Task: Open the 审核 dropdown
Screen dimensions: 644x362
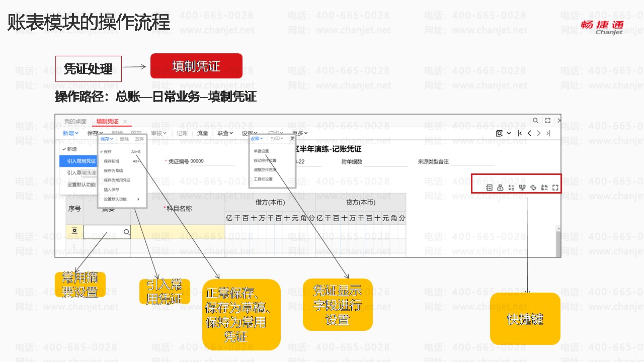Action: tap(159, 133)
